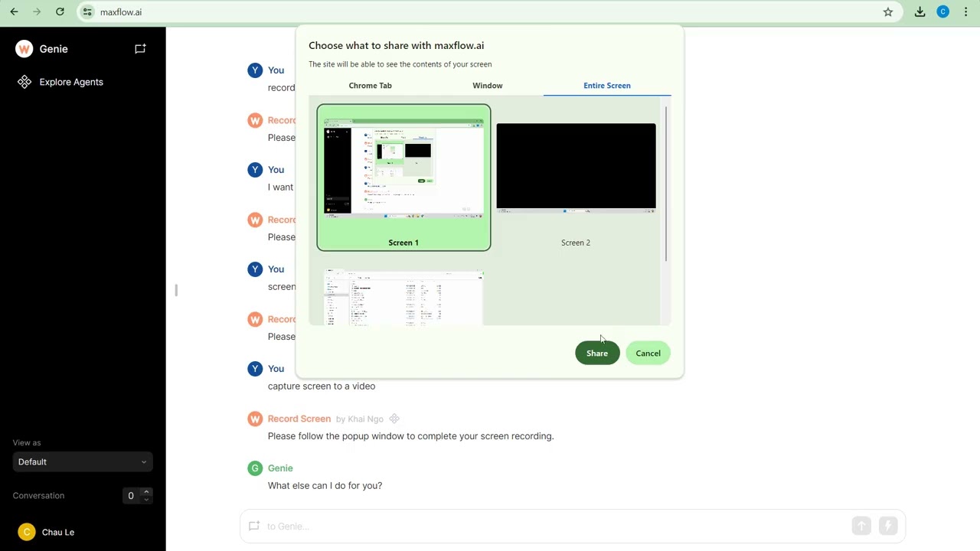Click the Cancel button

coord(648,353)
